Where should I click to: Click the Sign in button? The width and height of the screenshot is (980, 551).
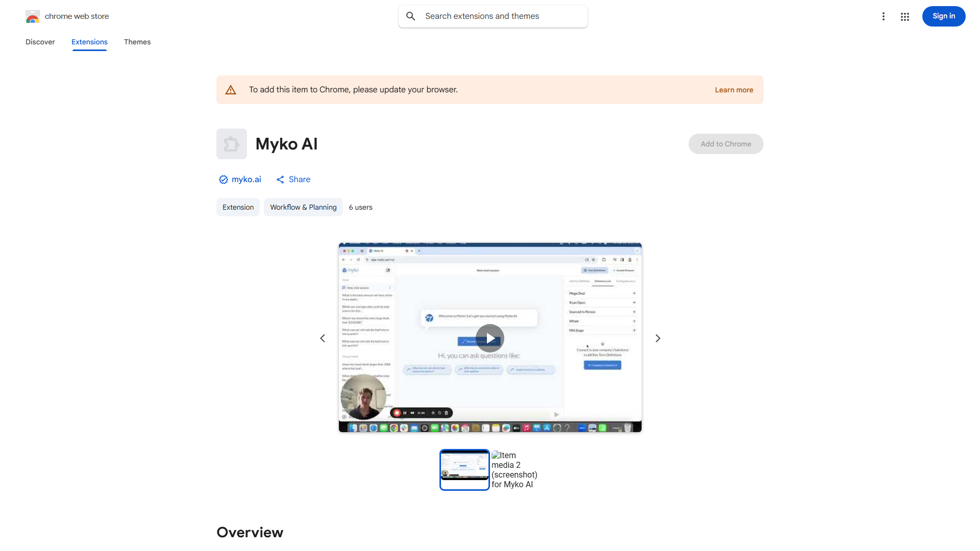943,16
